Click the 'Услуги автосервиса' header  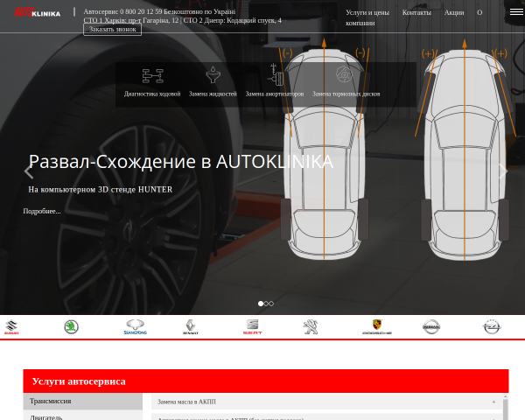click(266, 381)
